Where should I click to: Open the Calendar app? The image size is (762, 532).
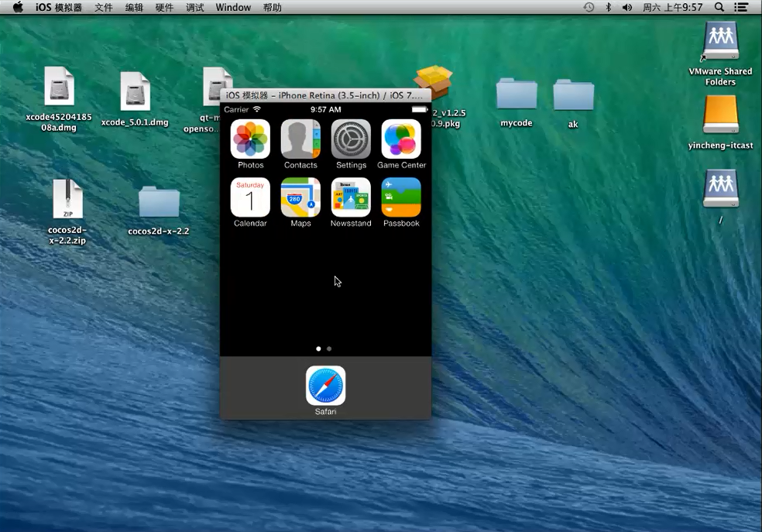tap(250, 197)
